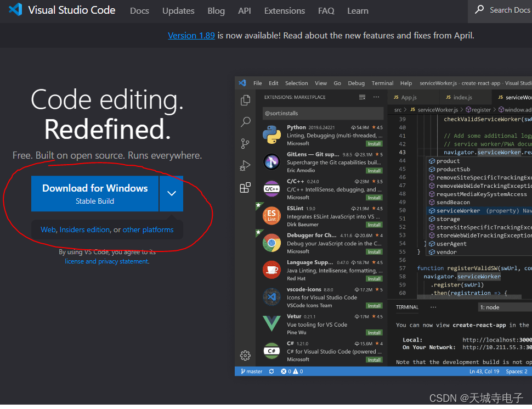Image resolution: width=532 pixels, height=409 pixels.
Task: Open the other platforms link
Action: [148, 229]
